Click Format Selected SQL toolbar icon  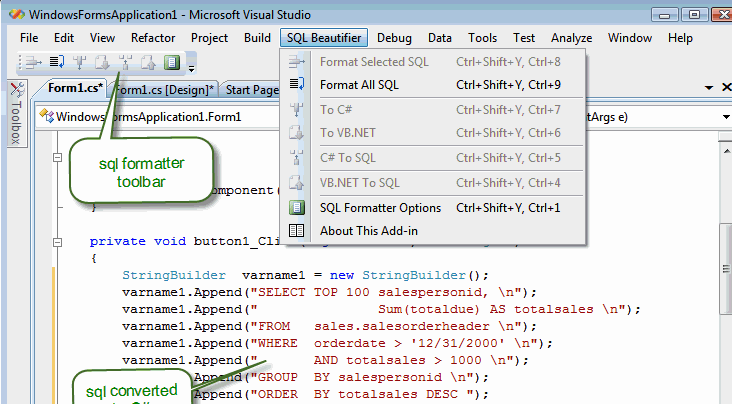(x=34, y=62)
